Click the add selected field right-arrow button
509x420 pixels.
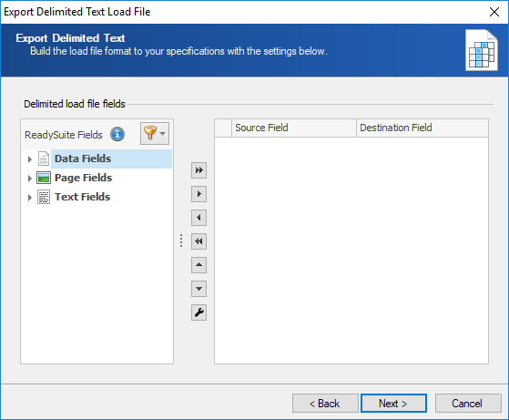click(199, 194)
